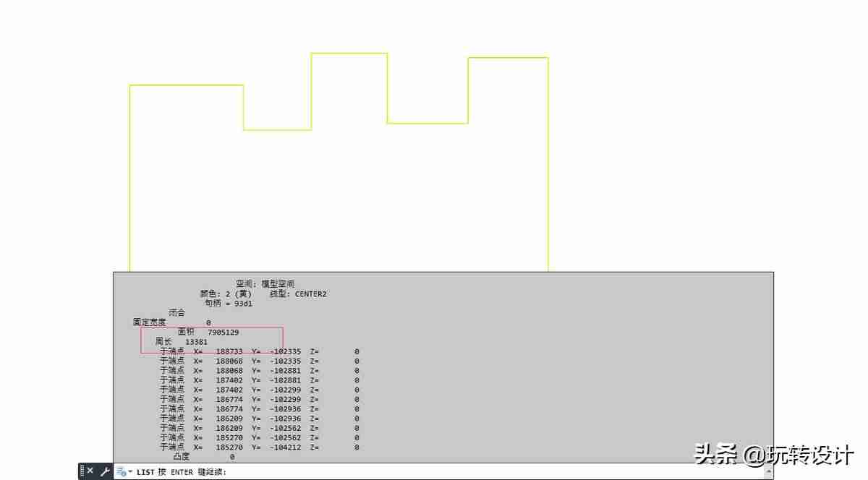Image resolution: width=868 pixels, height=480 pixels.
Task: Click the linetype CENTER2 text
Action: pos(298,293)
